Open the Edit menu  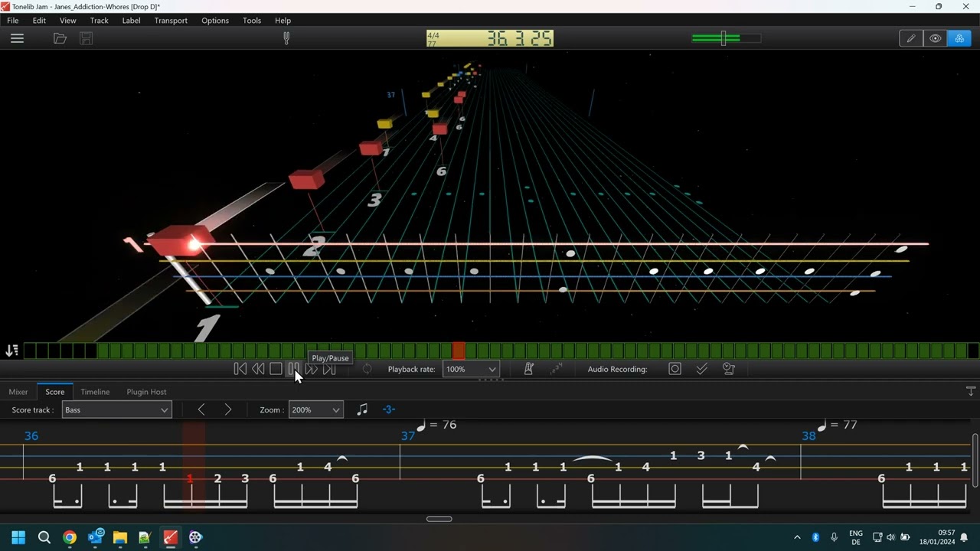(39, 21)
